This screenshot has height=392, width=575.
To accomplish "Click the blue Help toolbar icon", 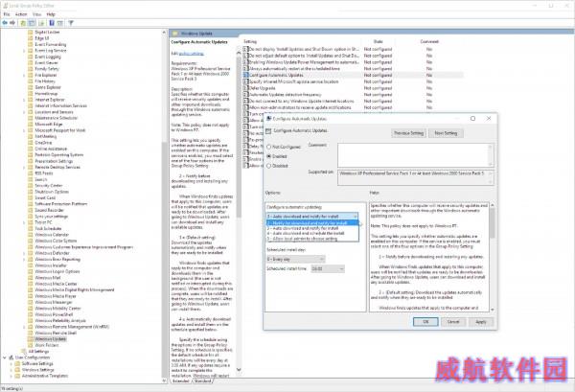I will 52,23.
